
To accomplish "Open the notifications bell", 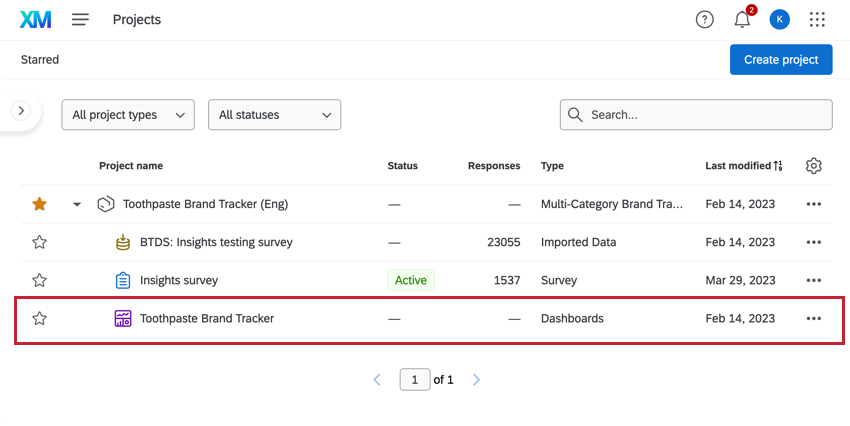I will [742, 20].
